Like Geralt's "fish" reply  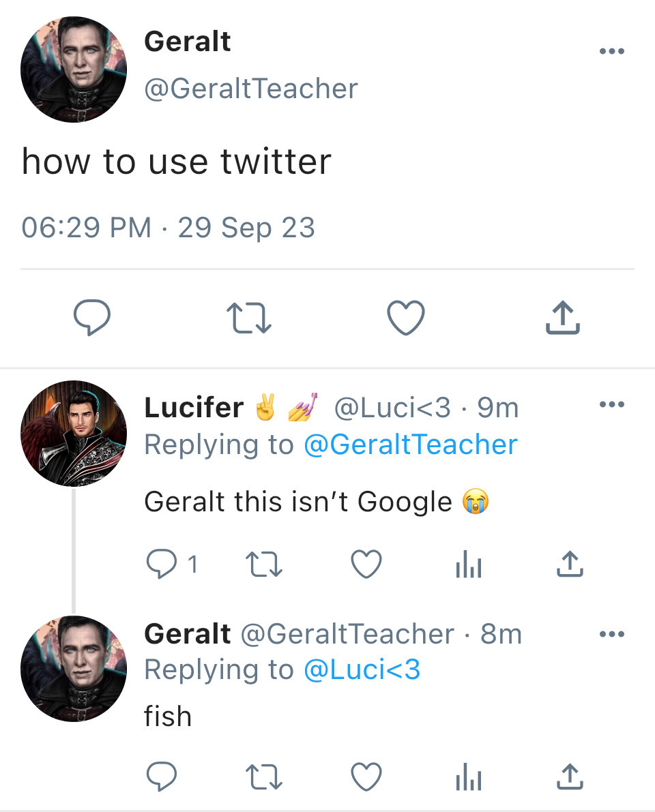tap(366, 777)
